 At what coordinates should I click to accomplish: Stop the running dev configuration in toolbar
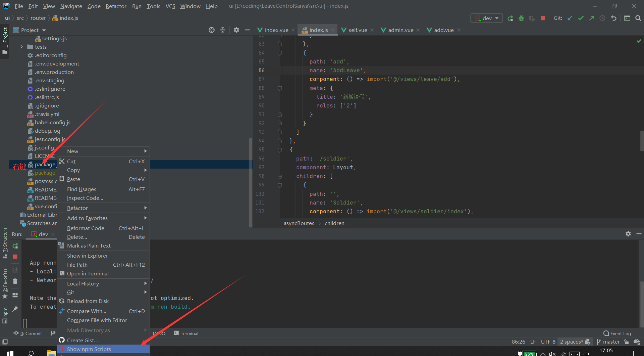tap(543, 18)
